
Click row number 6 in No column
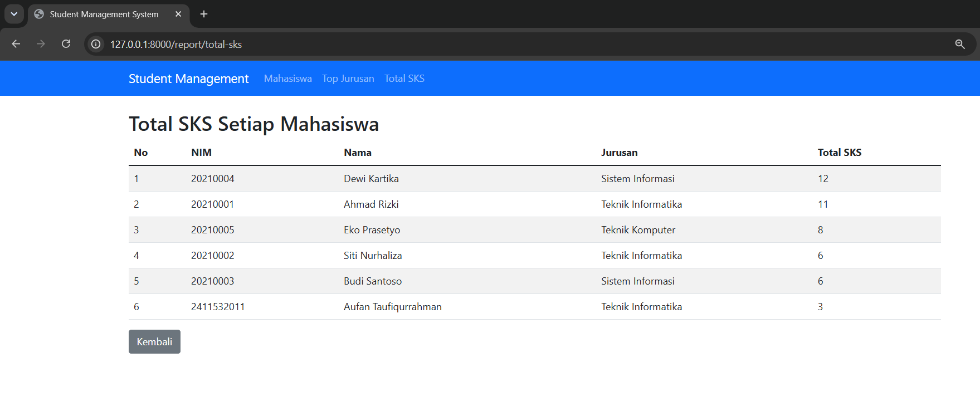[136, 307]
